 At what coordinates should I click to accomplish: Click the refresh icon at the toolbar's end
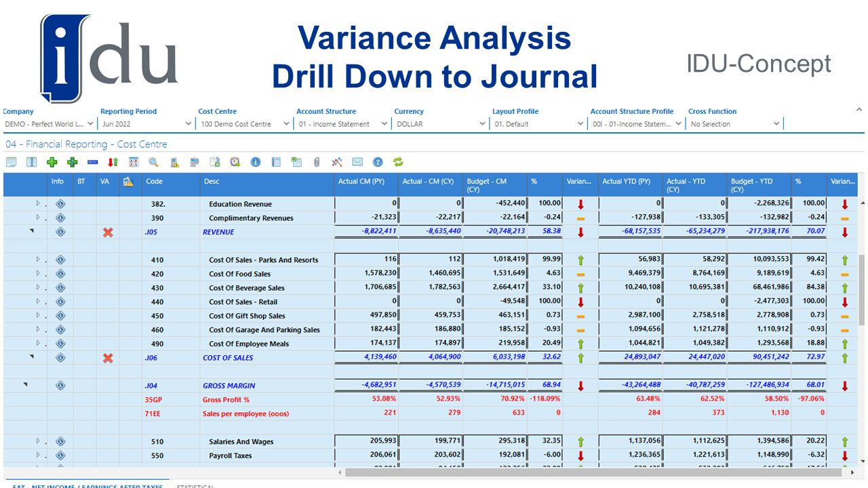pyautogui.click(x=397, y=162)
